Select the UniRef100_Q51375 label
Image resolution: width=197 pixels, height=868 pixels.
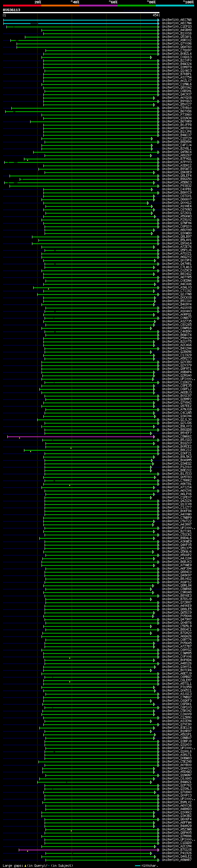(x=177, y=548)
